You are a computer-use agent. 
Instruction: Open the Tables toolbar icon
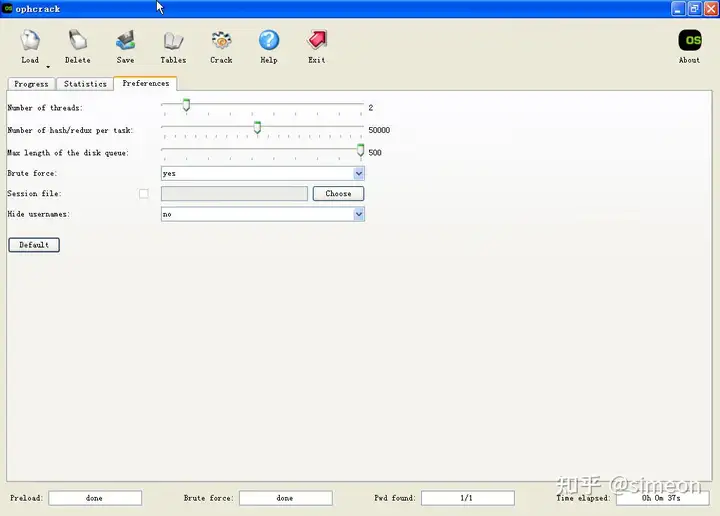[173, 41]
